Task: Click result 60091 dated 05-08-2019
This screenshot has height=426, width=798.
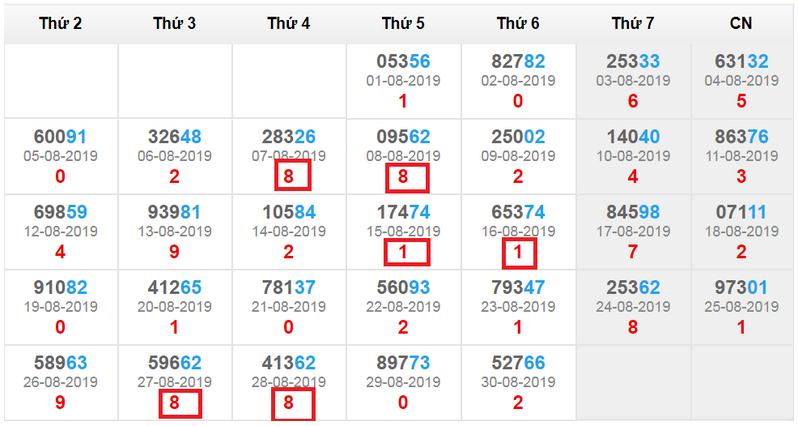Action: click(x=60, y=136)
